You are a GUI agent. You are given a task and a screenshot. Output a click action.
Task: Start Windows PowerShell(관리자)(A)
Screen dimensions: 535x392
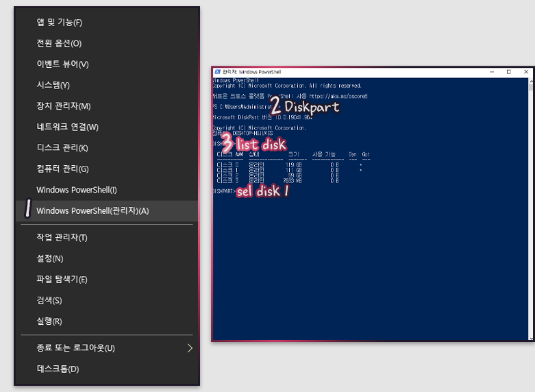point(107,210)
